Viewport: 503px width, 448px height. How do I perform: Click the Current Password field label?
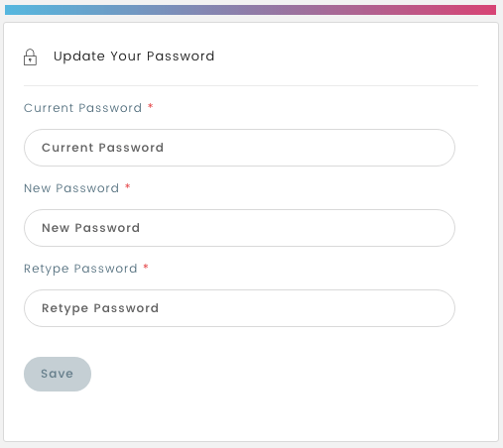coord(82,108)
